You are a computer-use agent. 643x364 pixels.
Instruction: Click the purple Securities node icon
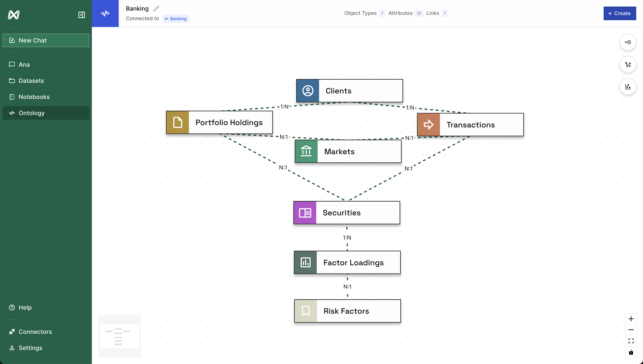pyautogui.click(x=305, y=213)
